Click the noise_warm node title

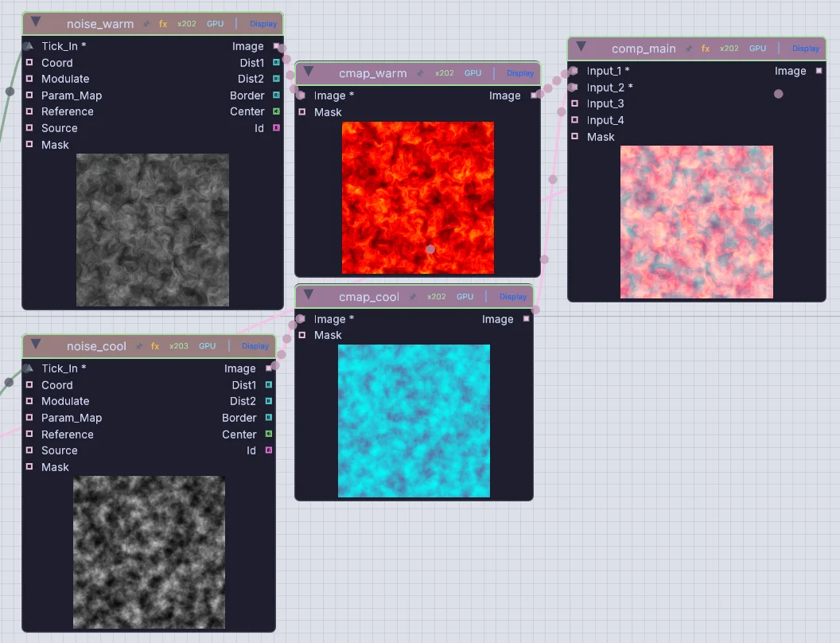100,24
